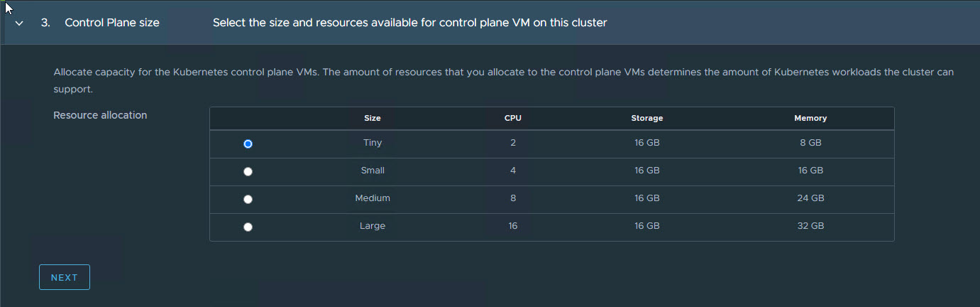Click the 'Resource allocation' label
Image resolution: width=980 pixels, height=307 pixels.
coord(100,115)
